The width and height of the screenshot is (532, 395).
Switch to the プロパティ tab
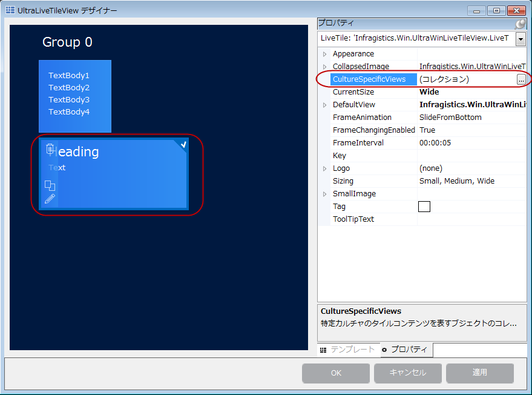409,350
